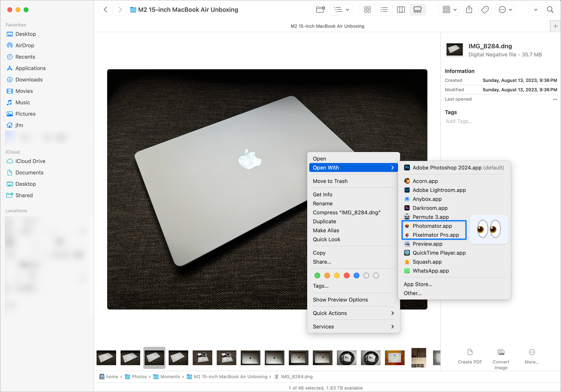Expand the Services submenu
Viewport: 561px width, 392px height.
pos(323,326)
